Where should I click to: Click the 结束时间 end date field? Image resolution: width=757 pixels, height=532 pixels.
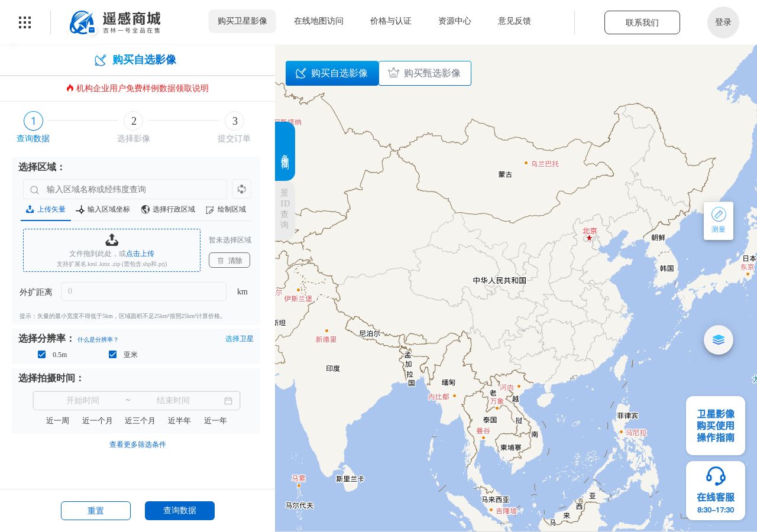(173, 401)
